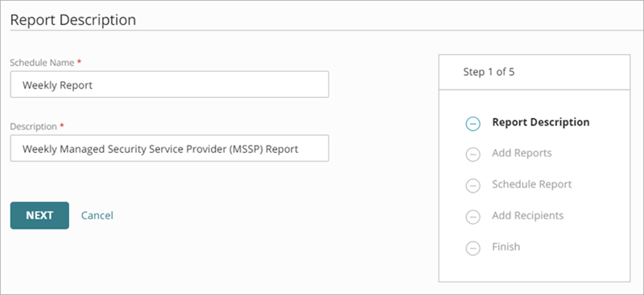Click the Schedule Name input field

click(x=169, y=84)
